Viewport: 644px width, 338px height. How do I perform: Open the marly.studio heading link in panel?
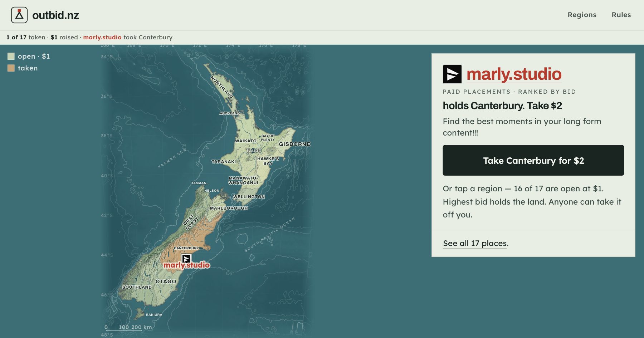514,74
